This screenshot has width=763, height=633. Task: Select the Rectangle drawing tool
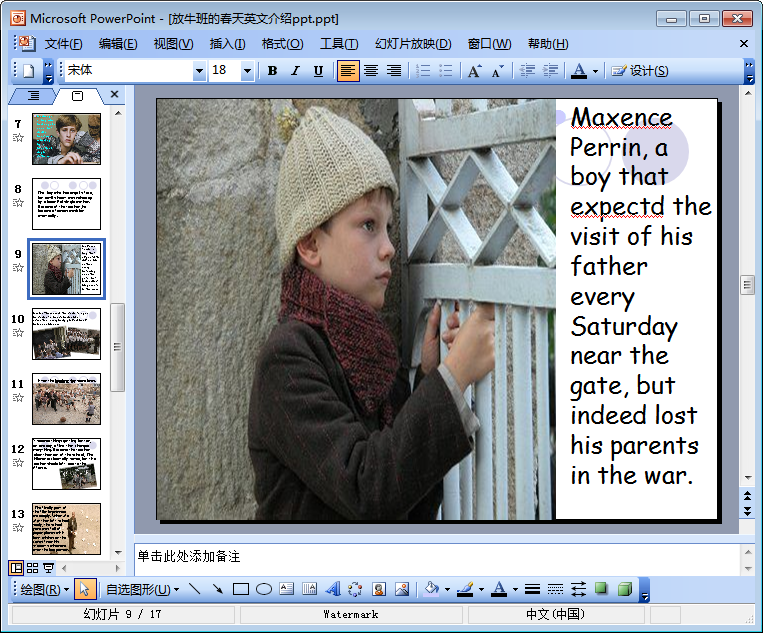click(x=241, y=589)
